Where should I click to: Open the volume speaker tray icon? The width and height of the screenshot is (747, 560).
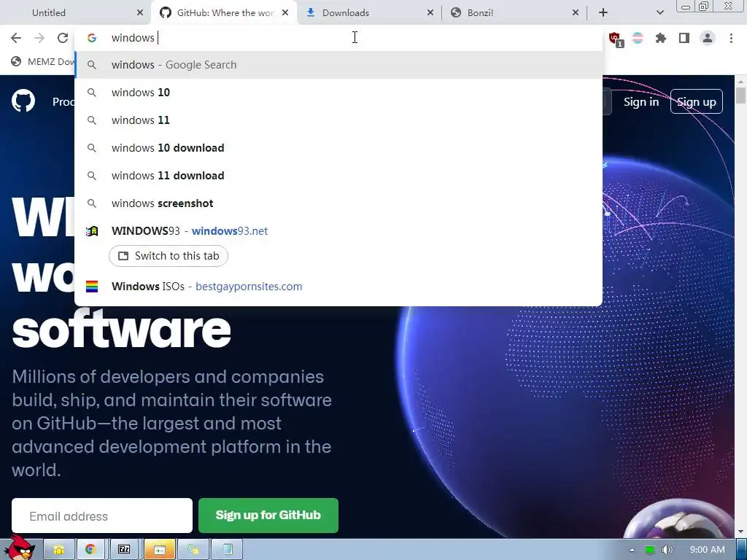click(x=667, y=550)
